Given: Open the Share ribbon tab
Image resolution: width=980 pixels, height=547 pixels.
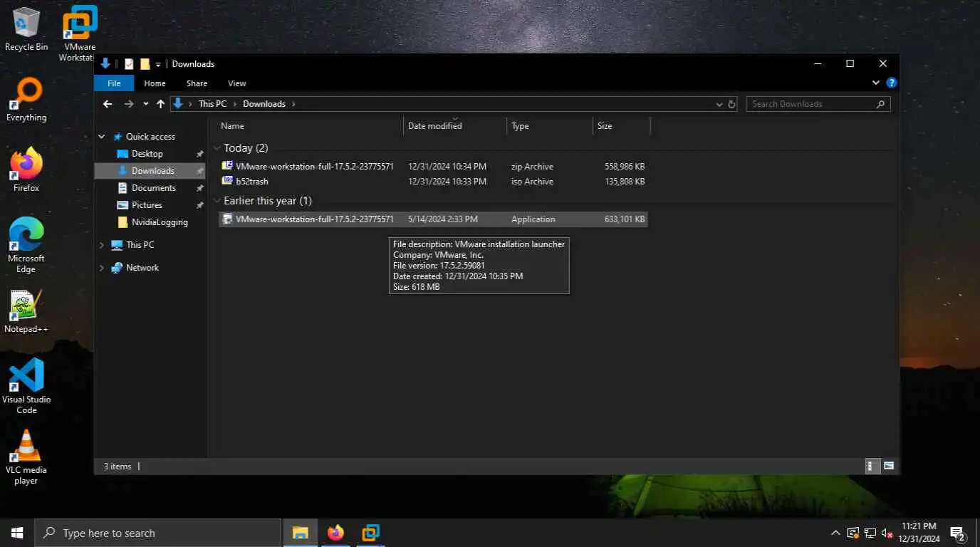Looking at the screenshot, I should click(x=197, y=83).
